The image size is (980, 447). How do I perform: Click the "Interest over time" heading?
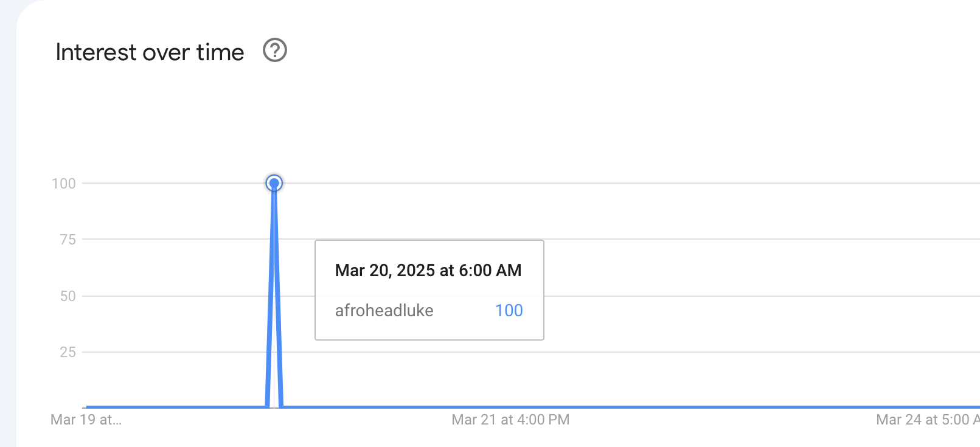(150, 52)
